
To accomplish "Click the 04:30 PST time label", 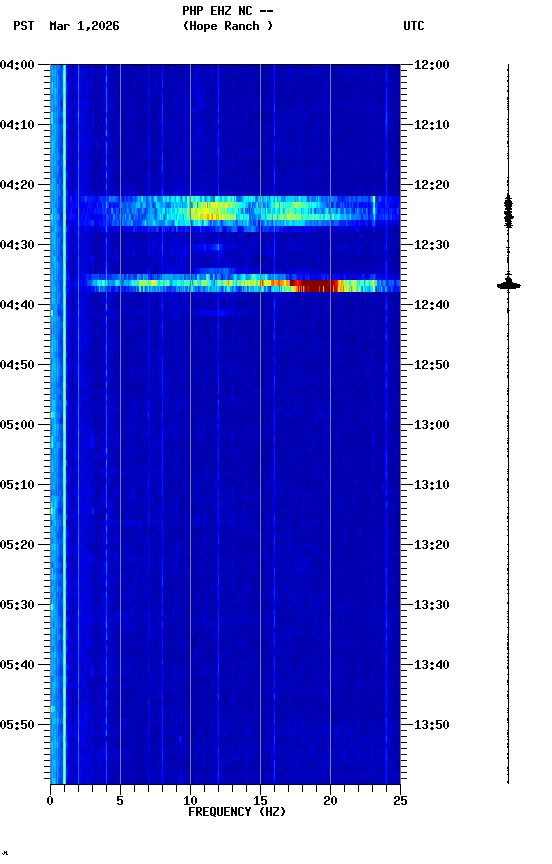I will (x=17, y=245).
